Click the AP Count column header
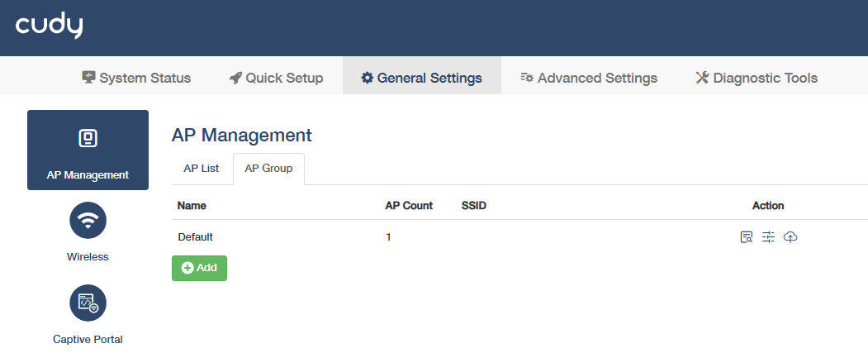The height and width of the screenshot is (353, 868). click(409, 205)
